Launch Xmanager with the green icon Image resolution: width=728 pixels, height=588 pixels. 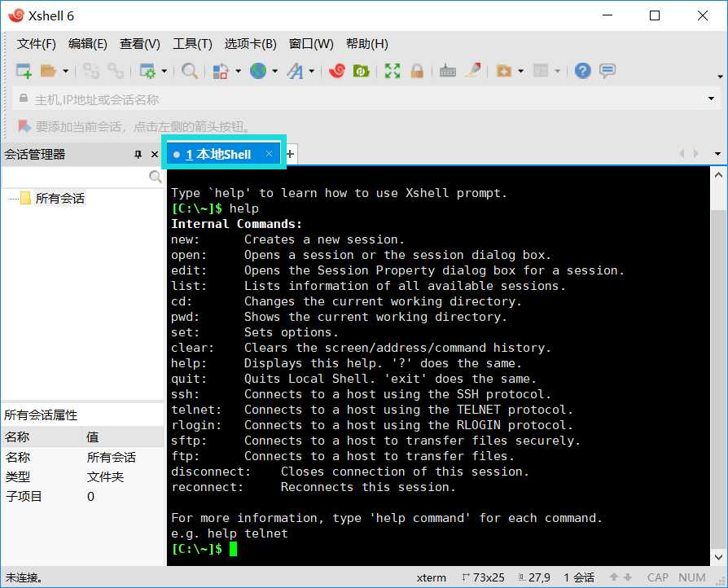coord(362,71)
